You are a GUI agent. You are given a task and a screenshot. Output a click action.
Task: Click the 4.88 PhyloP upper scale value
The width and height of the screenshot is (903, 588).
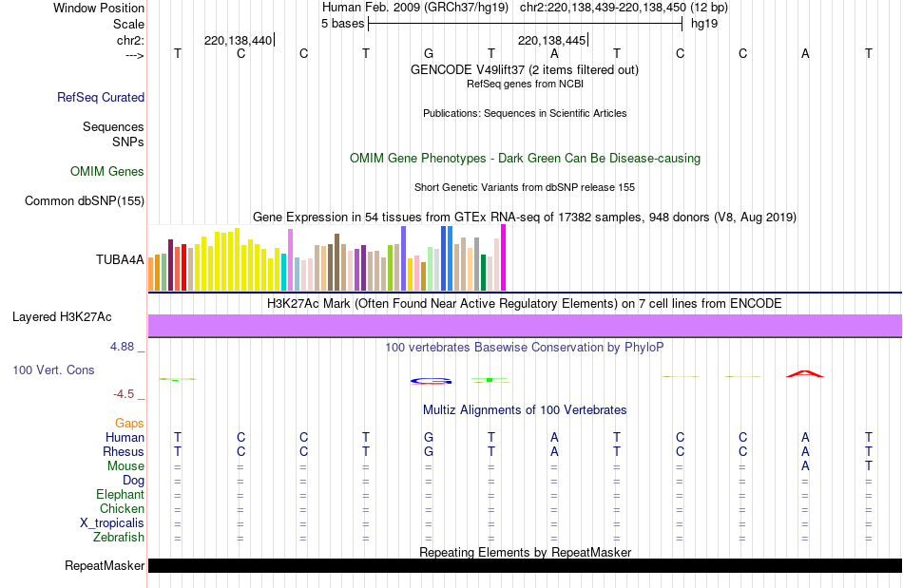coord(122,347)
